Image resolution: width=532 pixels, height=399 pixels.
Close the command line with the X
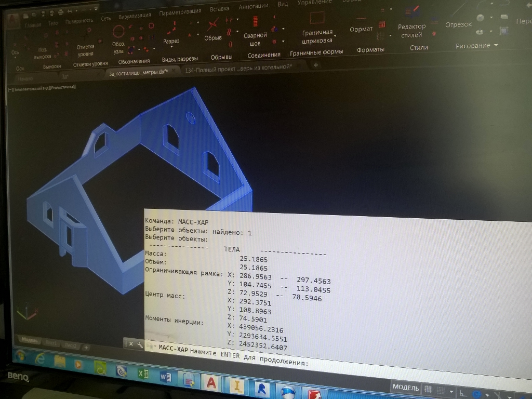coord(131,343)
